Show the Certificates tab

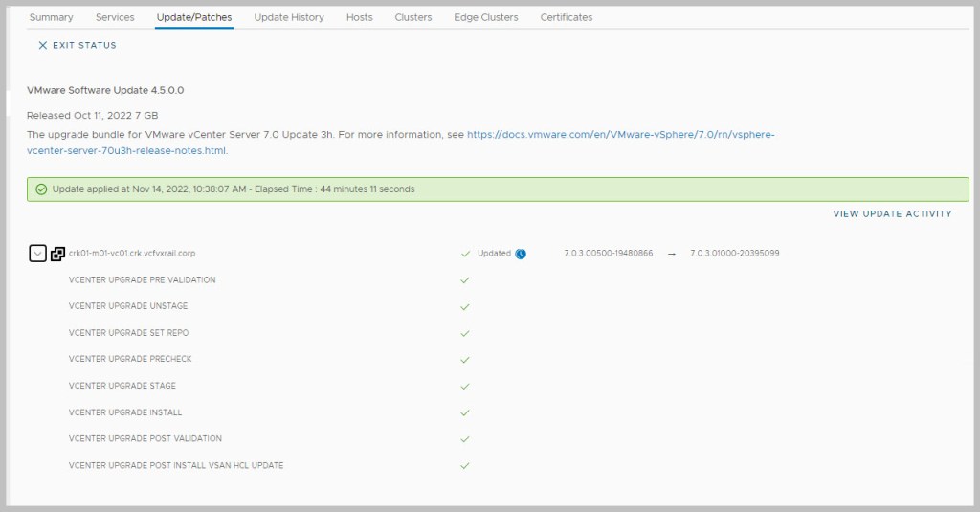tap(566, 17)
